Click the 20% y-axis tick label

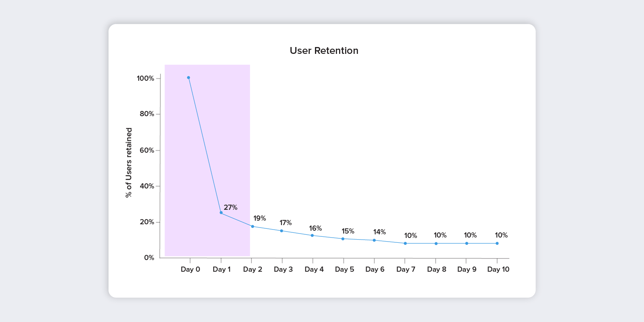click(x=147, y=222)
